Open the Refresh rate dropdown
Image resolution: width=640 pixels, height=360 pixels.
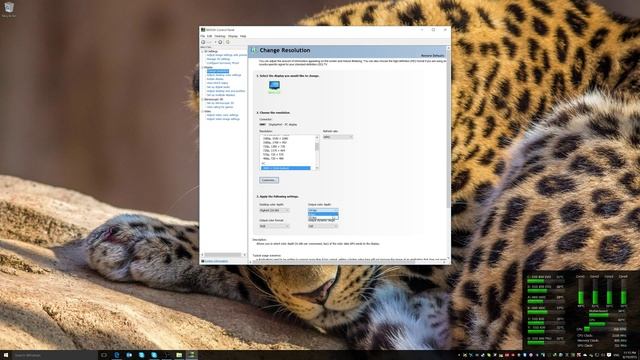[x=338, y=137]
